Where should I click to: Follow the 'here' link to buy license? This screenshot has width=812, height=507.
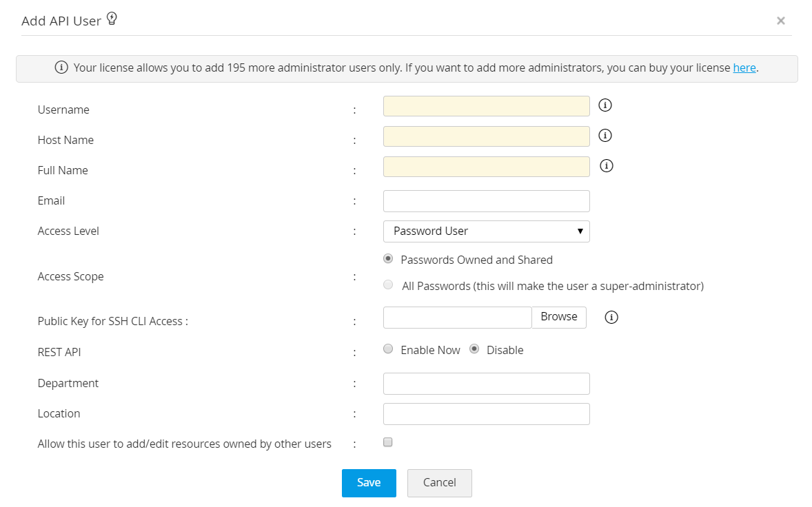(744, 68)
